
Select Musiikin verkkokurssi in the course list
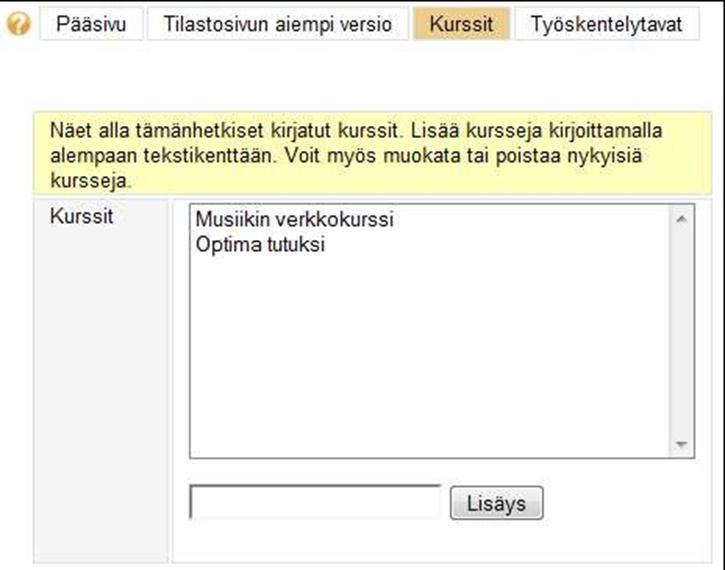coord(295,219)
